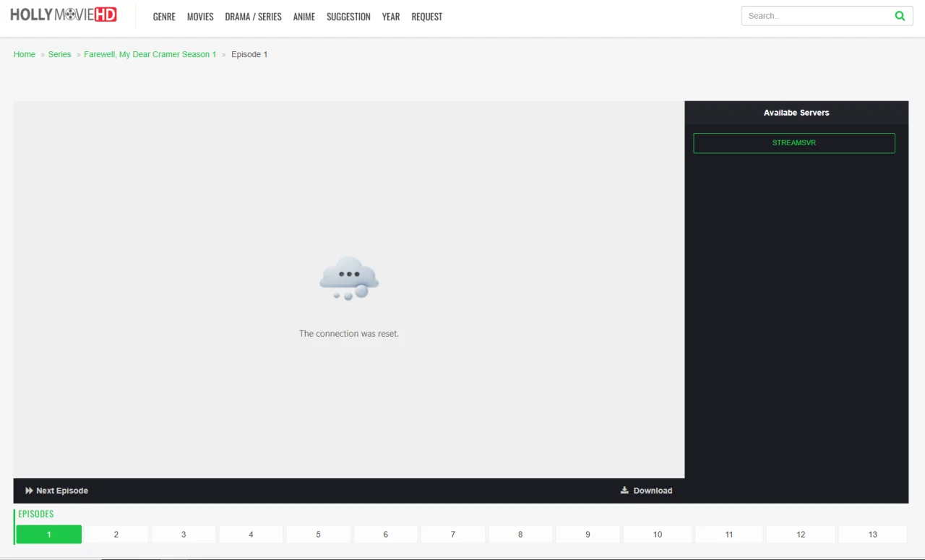
Task: Click 'The connection was reset.' message
Action: (349, 334)
